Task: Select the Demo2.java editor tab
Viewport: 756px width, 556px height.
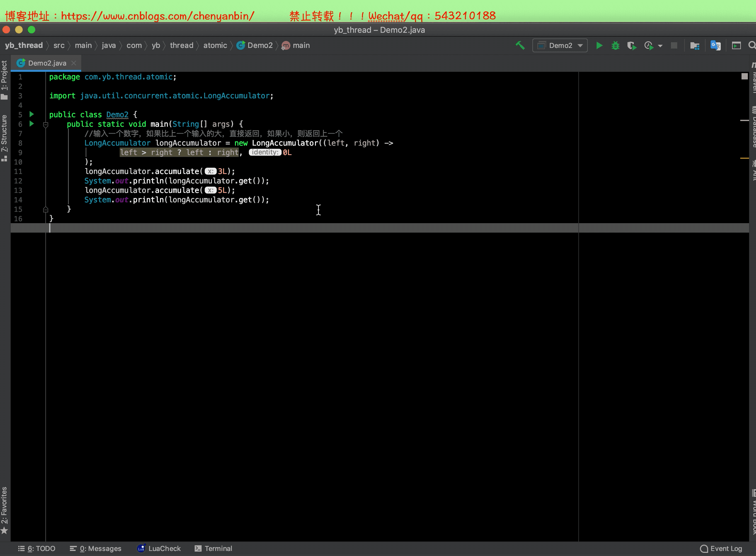Action: tap(47, 63)
